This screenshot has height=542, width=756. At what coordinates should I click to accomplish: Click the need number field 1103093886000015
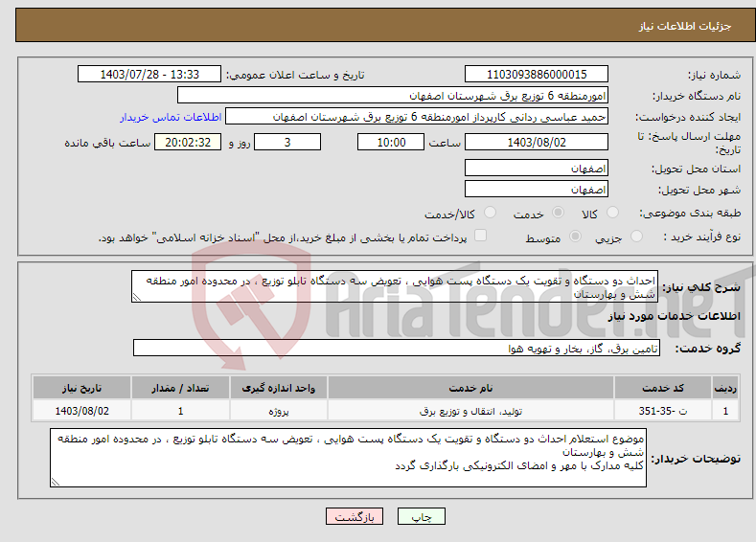(x=537, y=74)
